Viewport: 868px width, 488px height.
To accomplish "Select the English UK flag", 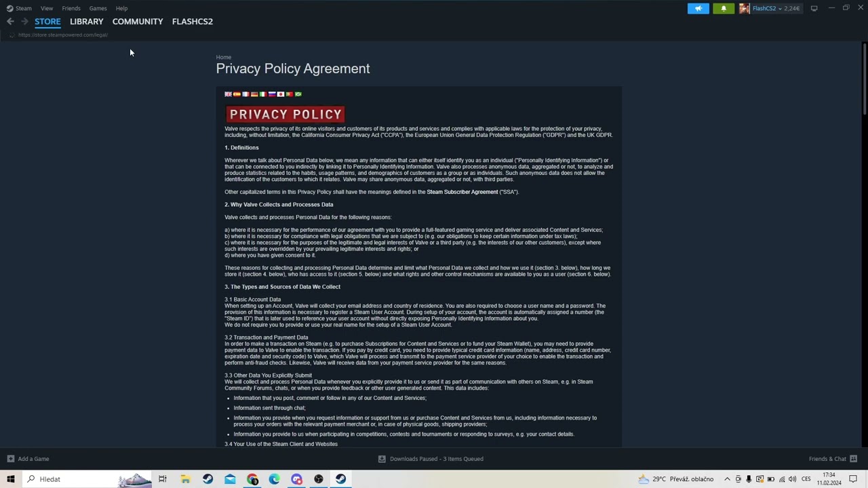I will coord(229,94).
